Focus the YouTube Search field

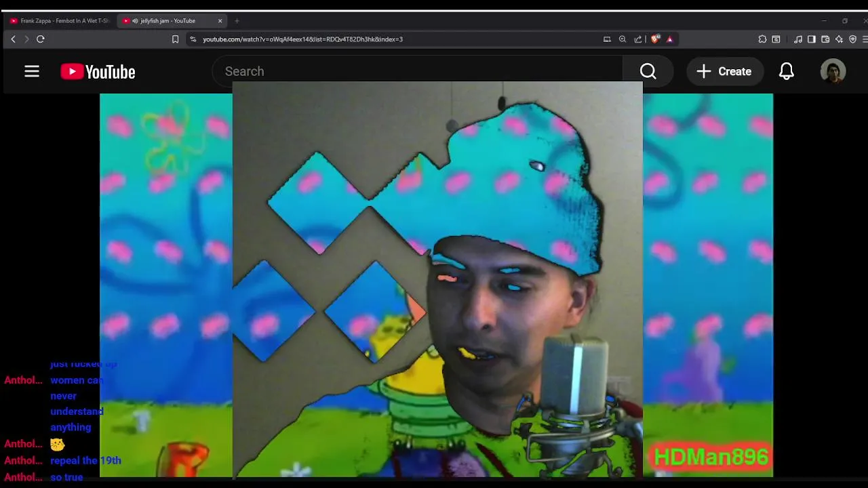coord(417,71)
